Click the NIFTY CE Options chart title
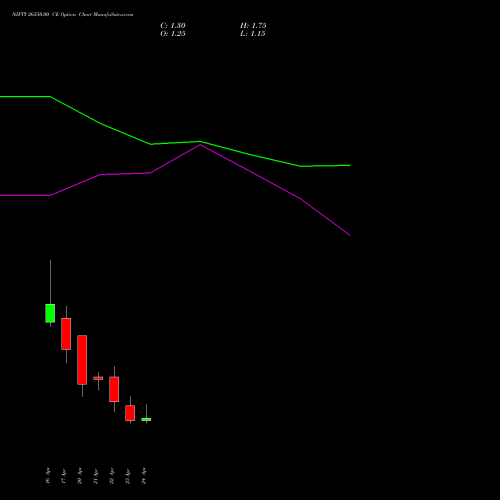 (x=73, y=14)
